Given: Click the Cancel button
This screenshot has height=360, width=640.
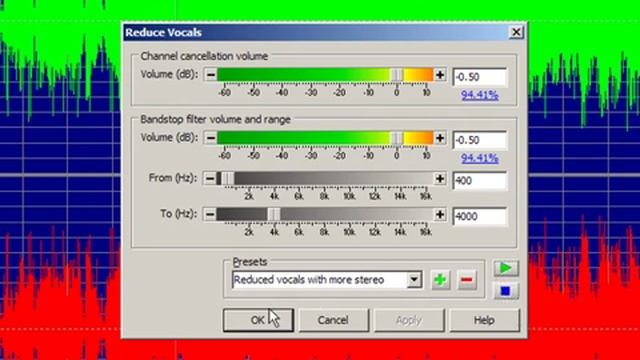Looking at the screenshot, I should pos(333,320).
